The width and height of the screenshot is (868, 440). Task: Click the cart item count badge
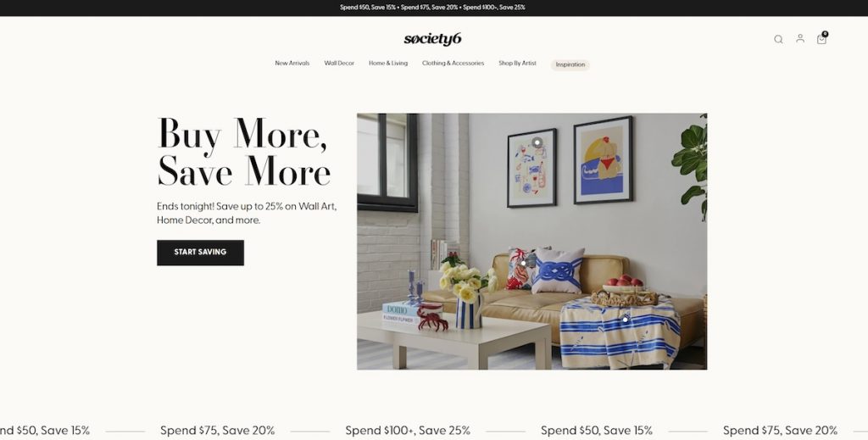pyautogui.click(x=825, y=34)
